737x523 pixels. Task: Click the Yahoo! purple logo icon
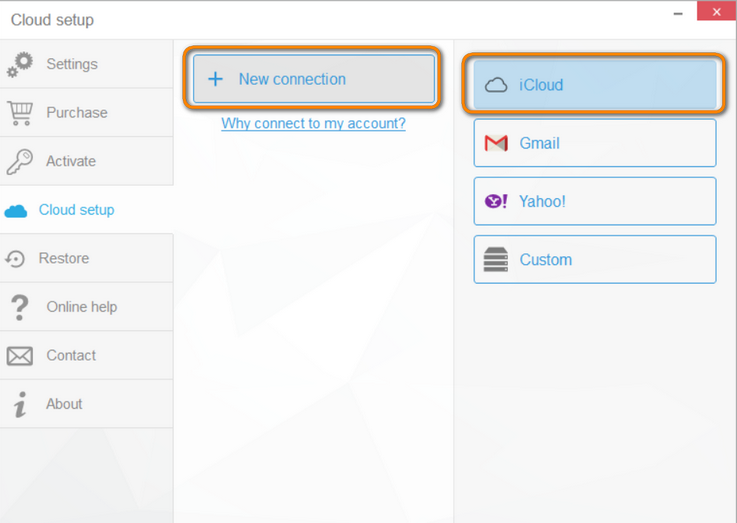click(496, 202)
